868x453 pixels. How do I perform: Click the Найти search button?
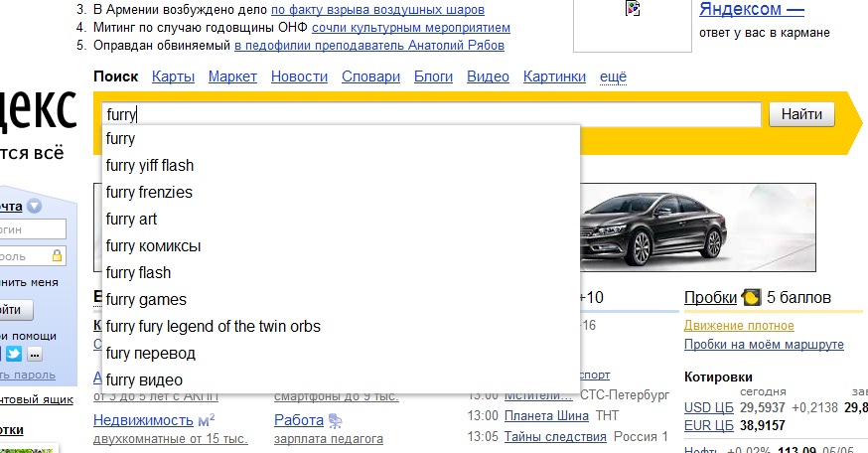801,114
